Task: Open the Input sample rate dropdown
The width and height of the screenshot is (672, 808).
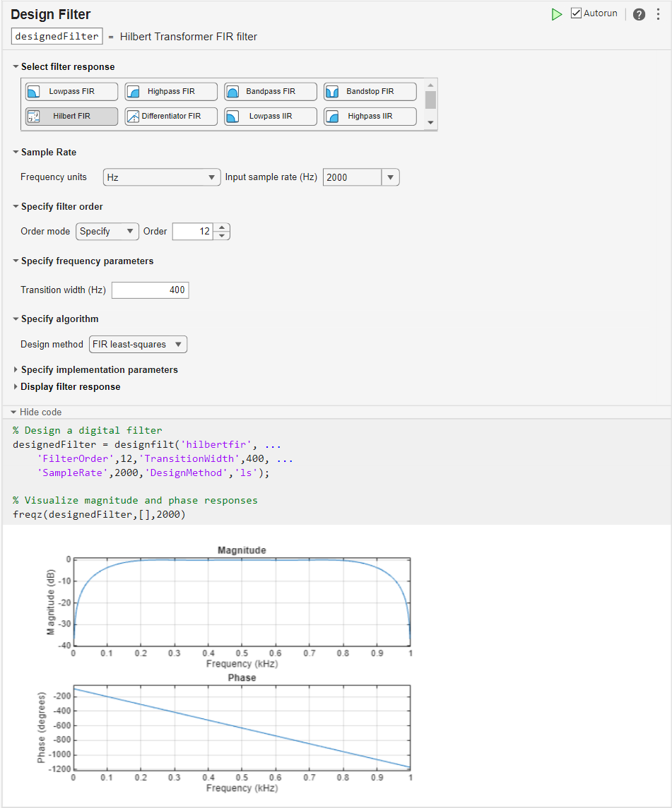Action: point(391,177)
